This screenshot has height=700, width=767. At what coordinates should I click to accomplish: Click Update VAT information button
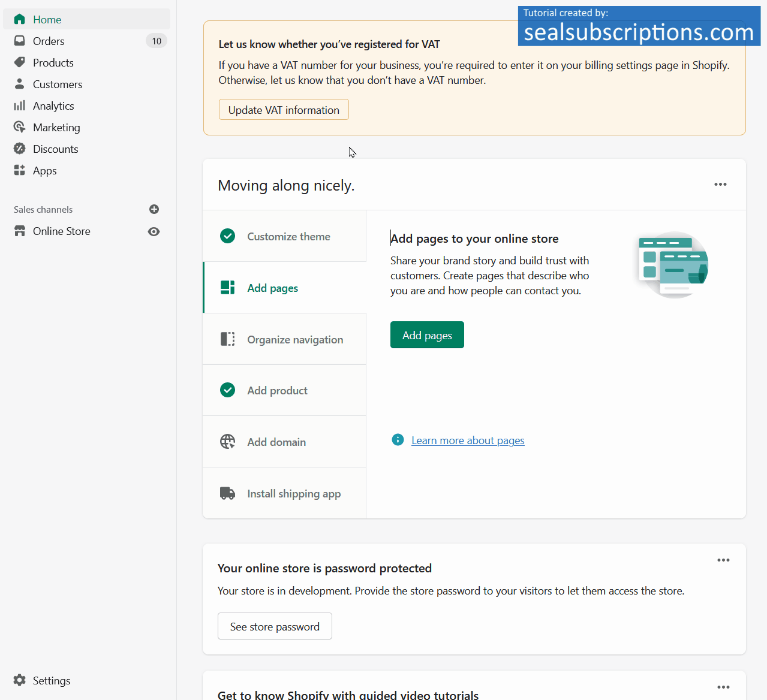284,110
